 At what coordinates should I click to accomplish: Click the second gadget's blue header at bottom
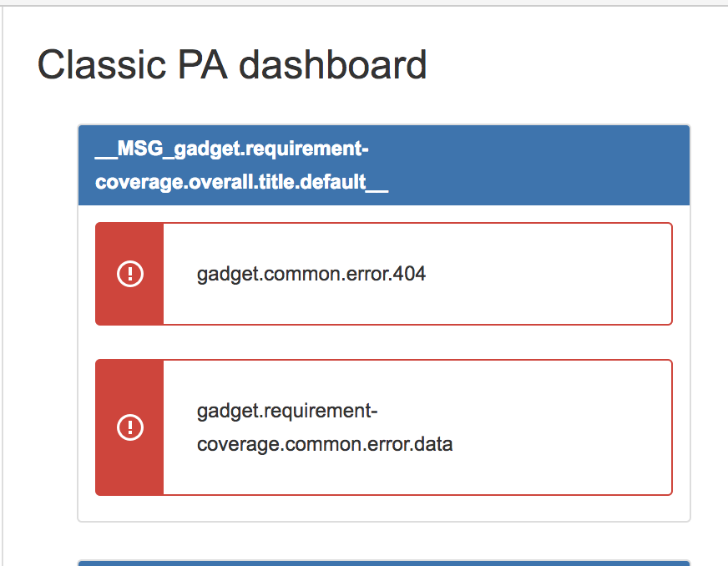pyautogui.click(x=384, y=563)
